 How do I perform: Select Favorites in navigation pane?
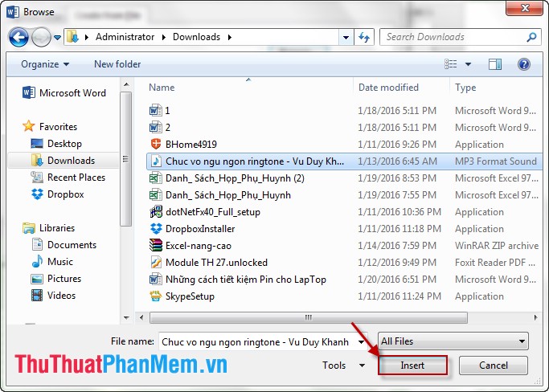(x=50, y=126)
